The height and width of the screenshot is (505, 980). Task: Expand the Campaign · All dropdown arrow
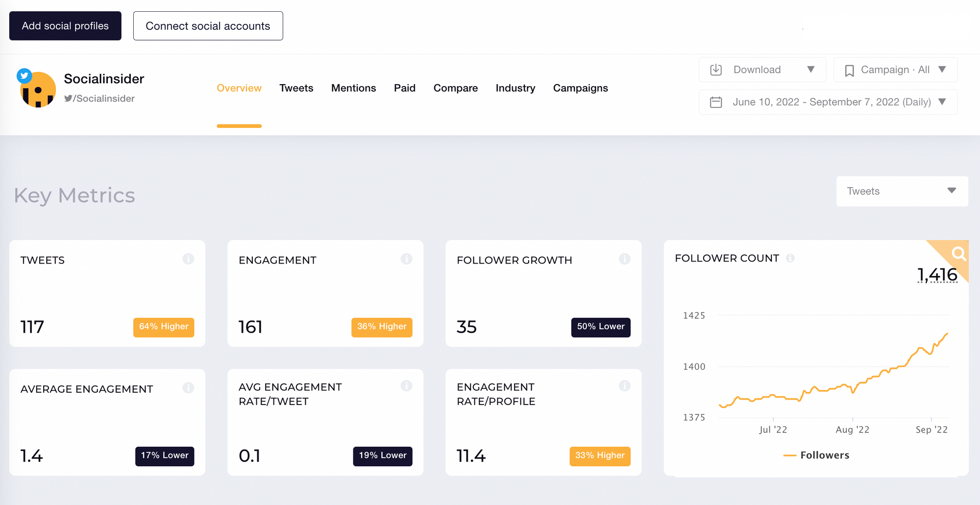(x=942, y=70)
